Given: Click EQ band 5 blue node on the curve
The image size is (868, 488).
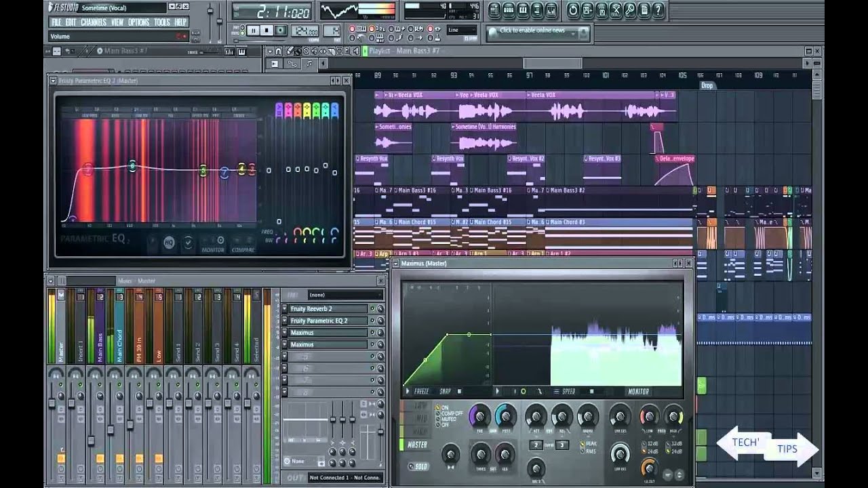Looking at the screenshot, I should (x=224, y=174).
